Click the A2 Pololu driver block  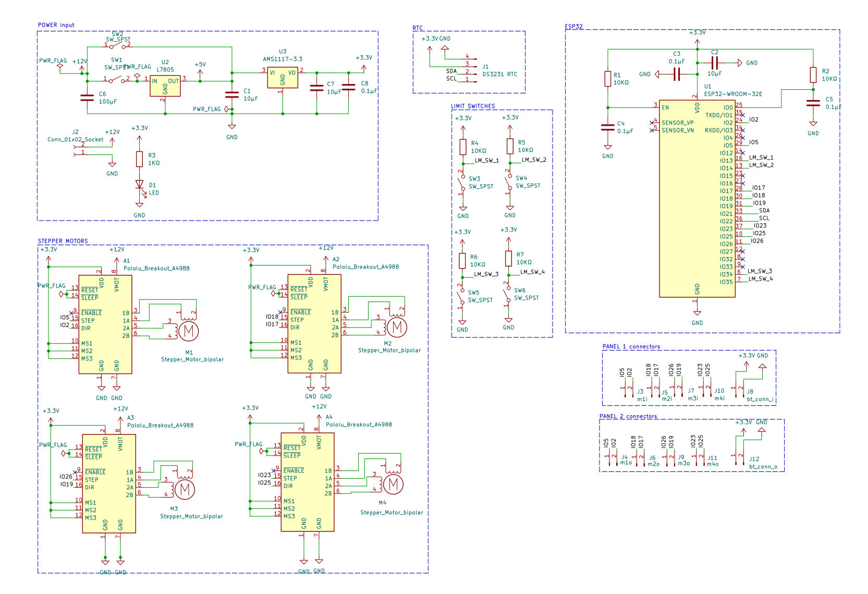point(314,324)
